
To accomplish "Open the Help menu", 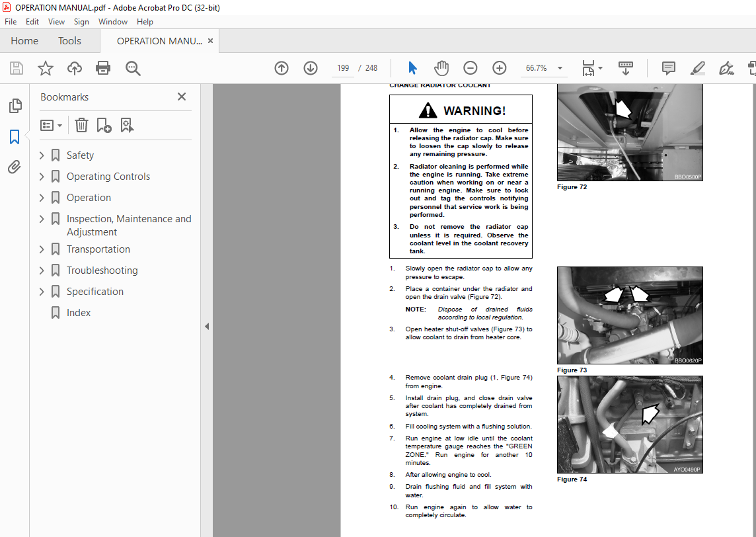I will (x=145, y=22).
